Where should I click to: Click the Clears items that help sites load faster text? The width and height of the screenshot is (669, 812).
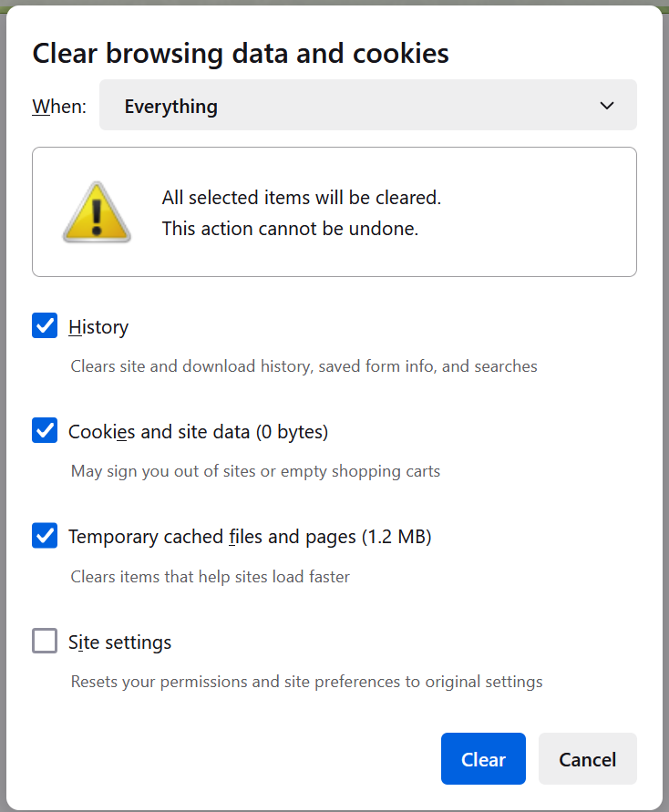click(x=211, y=576)
